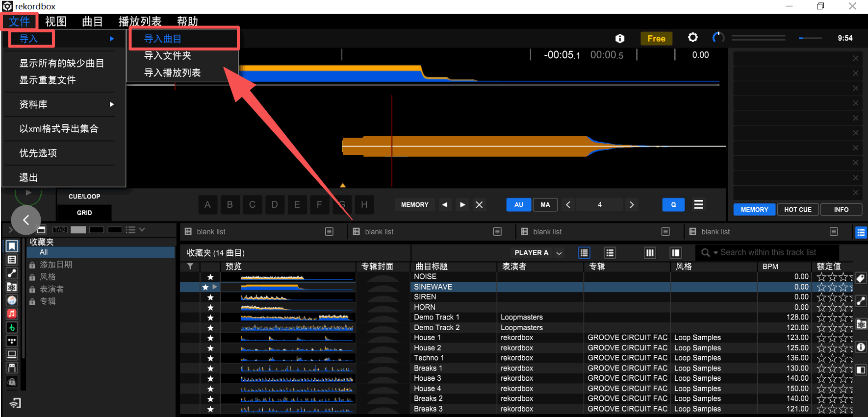Viewport: 868px width, 417px height.
Task: Open the search filter dropdown arrow
Action: click(715, 253)
